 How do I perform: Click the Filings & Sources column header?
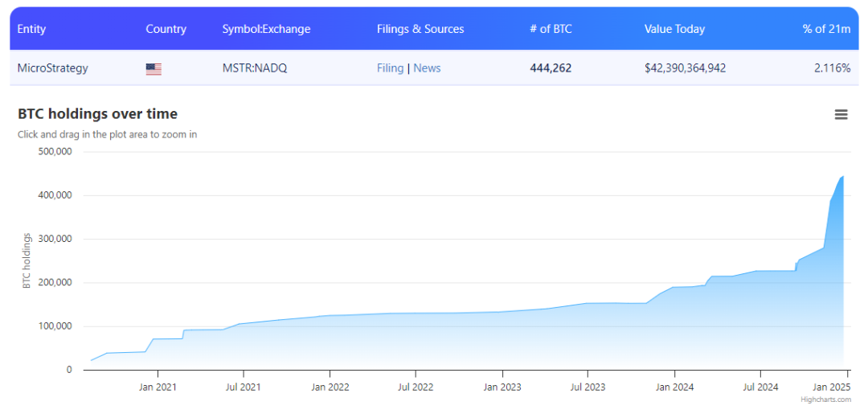point(420,29)
